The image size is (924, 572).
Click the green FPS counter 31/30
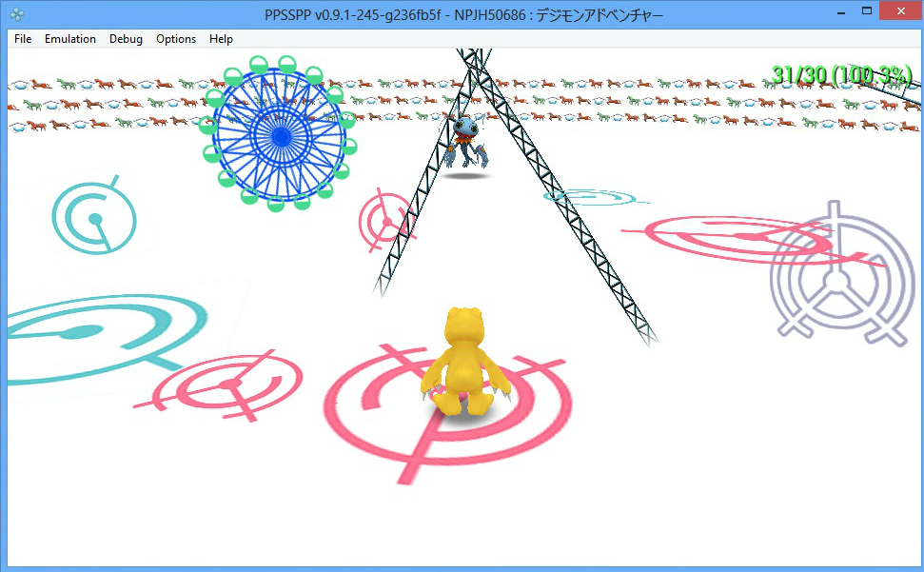click(841, 74)
